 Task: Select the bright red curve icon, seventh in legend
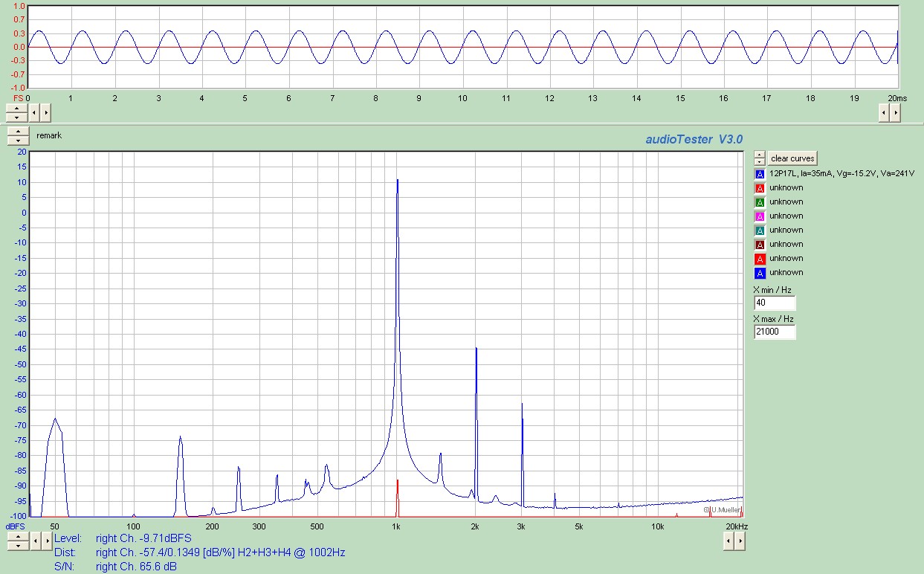pyautogui.click(x=760, y=259)
